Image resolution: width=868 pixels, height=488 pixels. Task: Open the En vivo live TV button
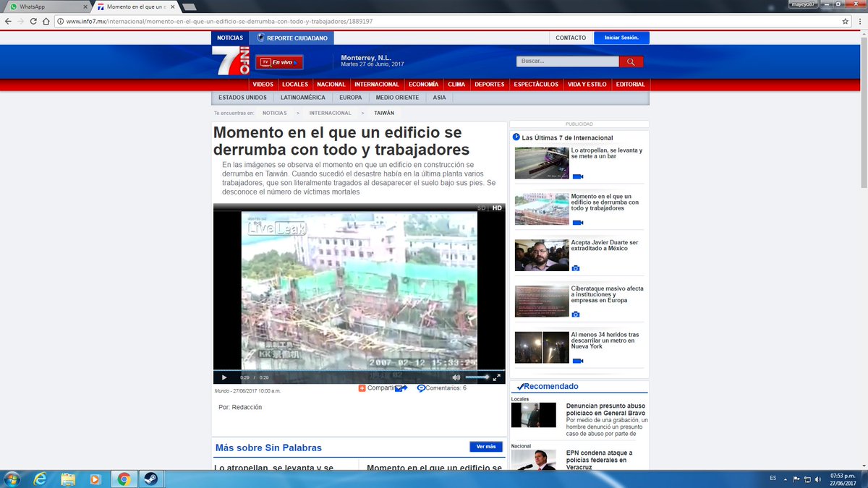(x=279, y=62)
